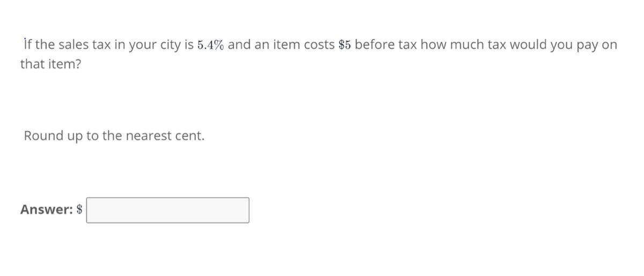The image size is (644, 276).
Task: Select the bold 'Answer:' label
Action: tap(47, 210)
